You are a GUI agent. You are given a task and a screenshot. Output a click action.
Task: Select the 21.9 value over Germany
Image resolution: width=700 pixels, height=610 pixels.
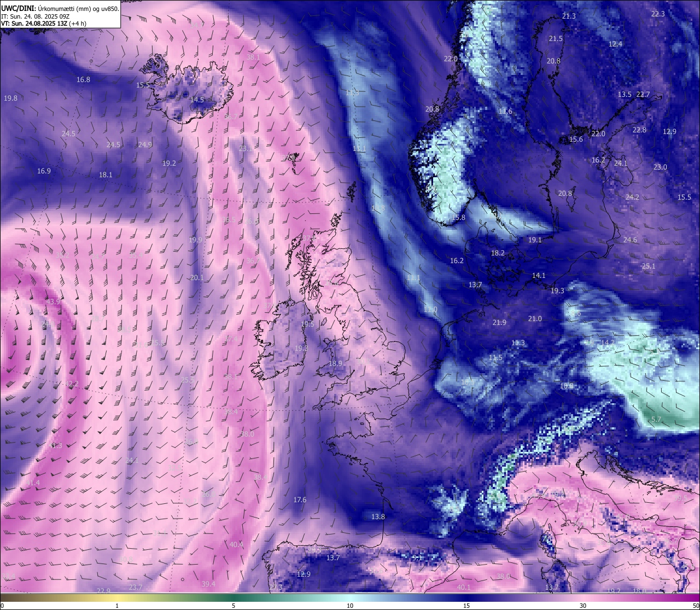[x=499, y=322]
